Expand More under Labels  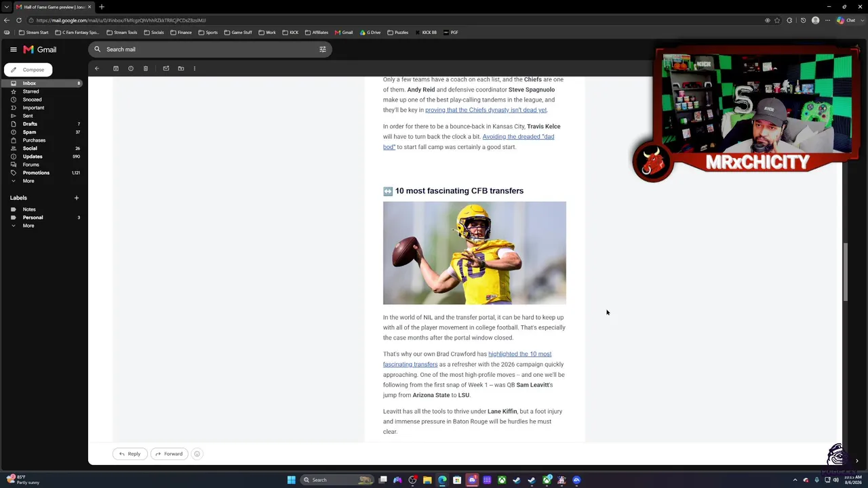[x=28, y=226]
